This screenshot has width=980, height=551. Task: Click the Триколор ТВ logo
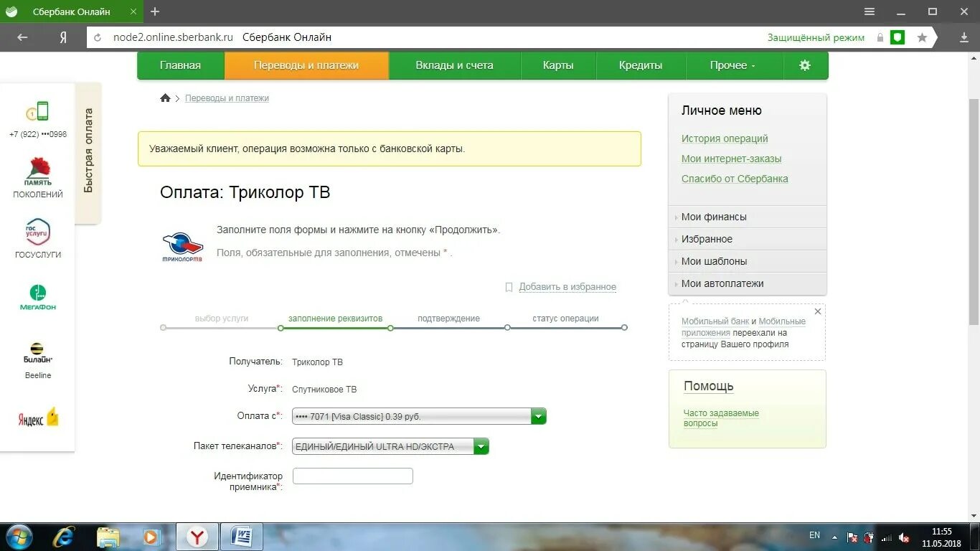coord(182,247)
